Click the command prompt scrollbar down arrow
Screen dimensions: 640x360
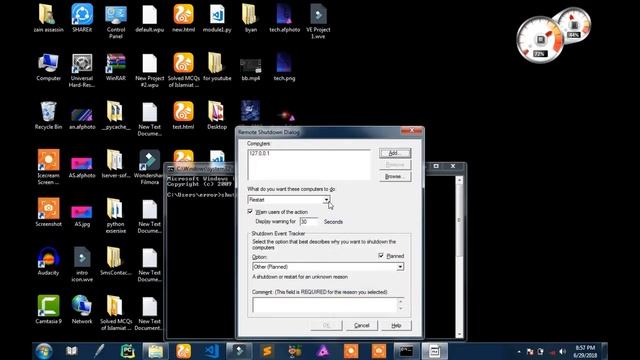(x=459, y=334)
